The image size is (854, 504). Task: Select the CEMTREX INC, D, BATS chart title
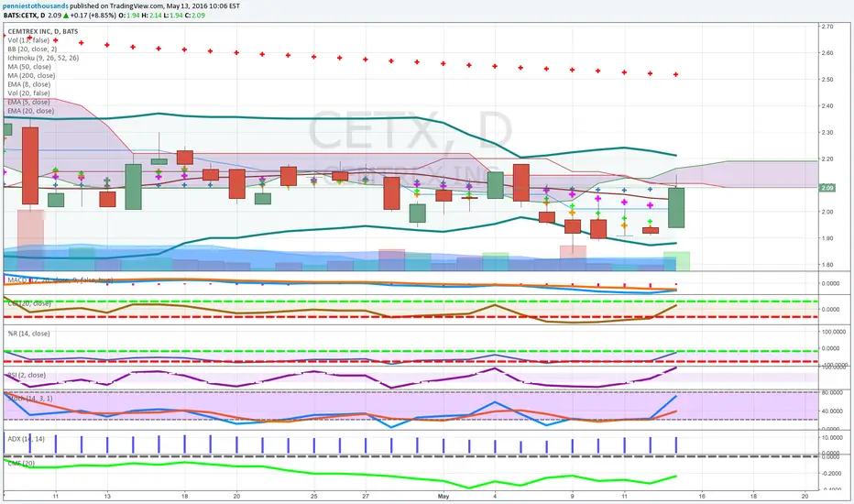(x=42, y=31)
